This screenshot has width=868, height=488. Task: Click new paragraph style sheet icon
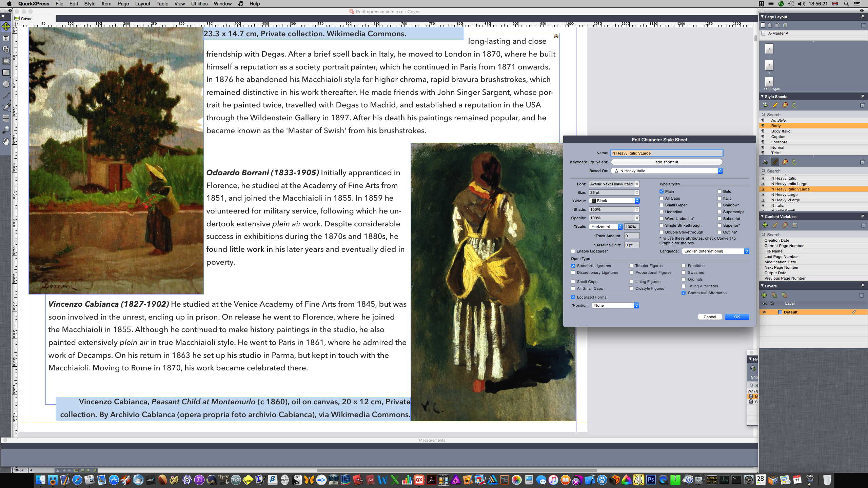click(765, 105)
